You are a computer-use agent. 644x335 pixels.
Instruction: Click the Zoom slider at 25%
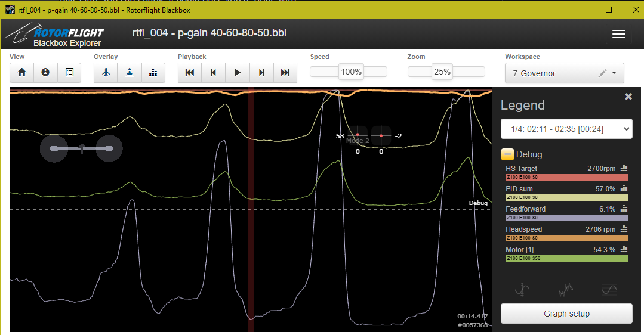(x=442, y=72)
